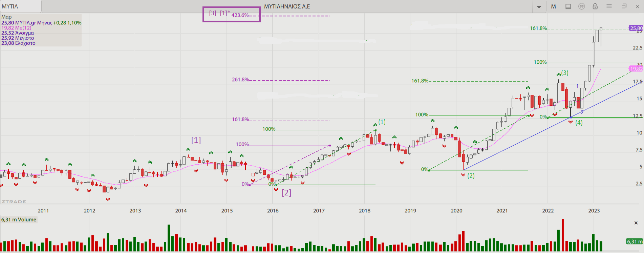The height and width of the screenshot is (253, 644).
Task: Select the [1] wave label on chart
Action: click(x=196, y=140)
